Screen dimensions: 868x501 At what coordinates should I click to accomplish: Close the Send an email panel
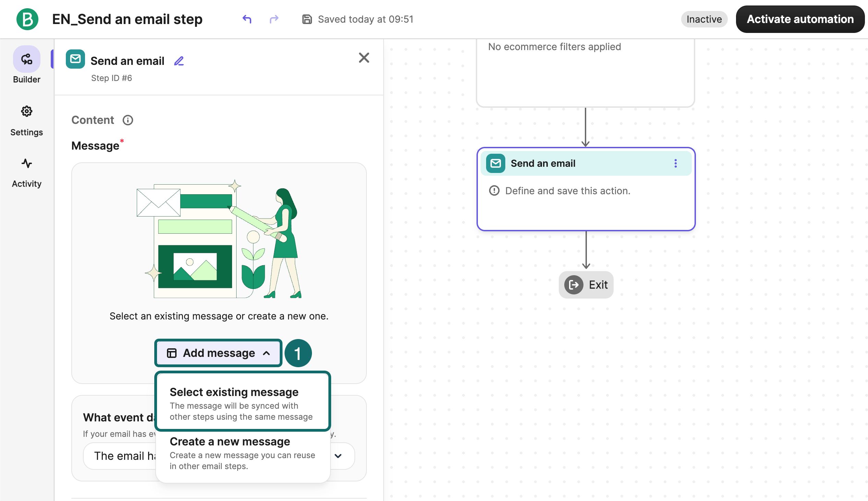click(x=364, y=58)
